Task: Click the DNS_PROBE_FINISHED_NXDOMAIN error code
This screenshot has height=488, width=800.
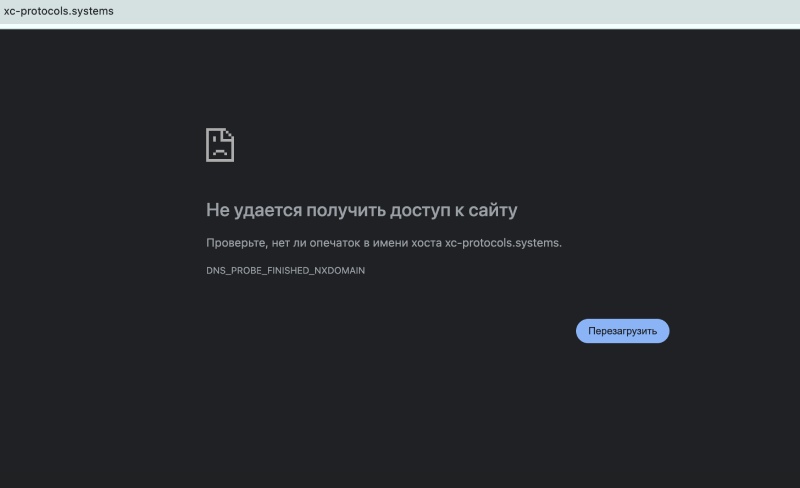Action: [285, 271]
